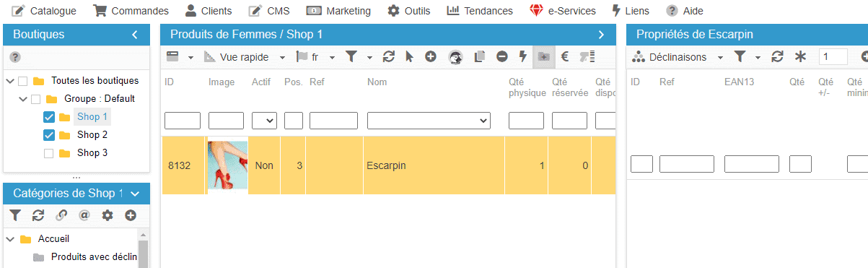This screenshot has width=868, height=268.
Task: Collapse the Boutiques panel arrow
Action: pyautogui.click(x=134, y=35)
